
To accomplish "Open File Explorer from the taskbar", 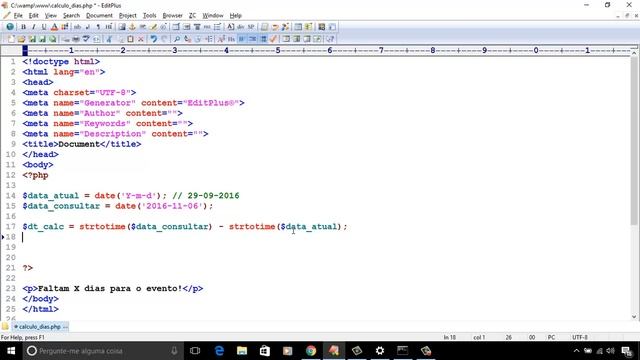I will point(242,351).
